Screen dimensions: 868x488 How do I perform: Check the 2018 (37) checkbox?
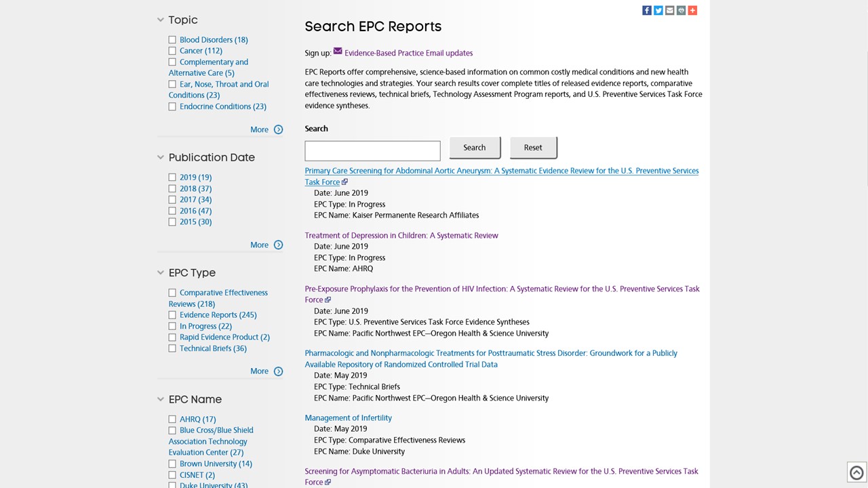pos(172,188)
